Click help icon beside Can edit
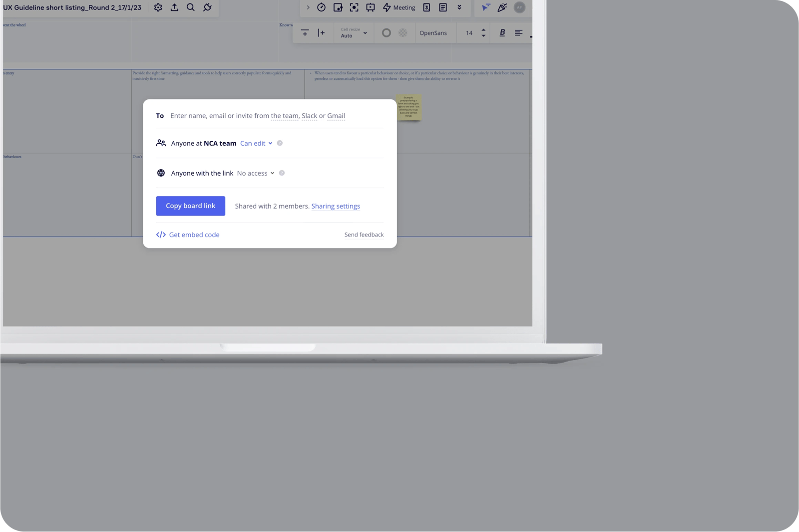Image resolution: width=799 pixels, height=532 pixels. pos(280,143)
